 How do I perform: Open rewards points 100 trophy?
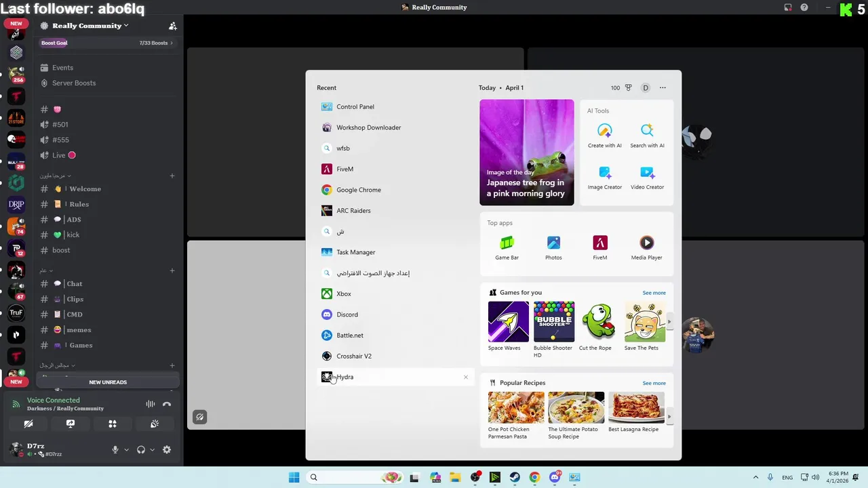[621, 87]
